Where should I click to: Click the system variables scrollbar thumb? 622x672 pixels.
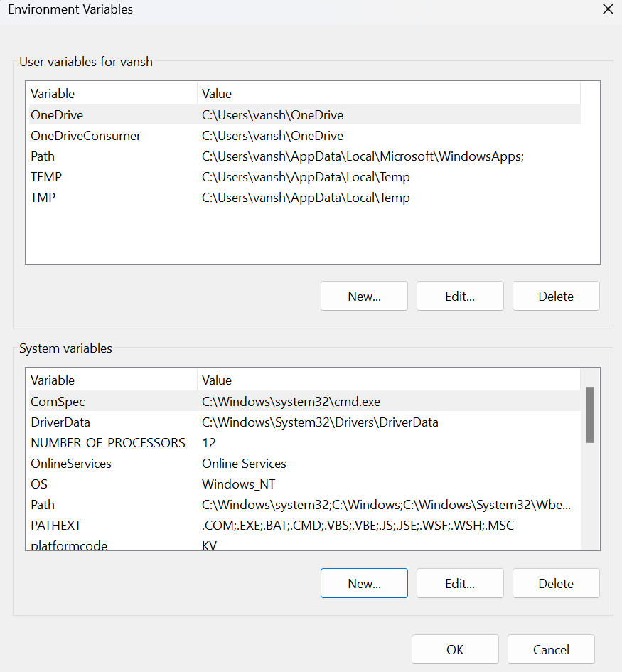click(x=590, y=415)
